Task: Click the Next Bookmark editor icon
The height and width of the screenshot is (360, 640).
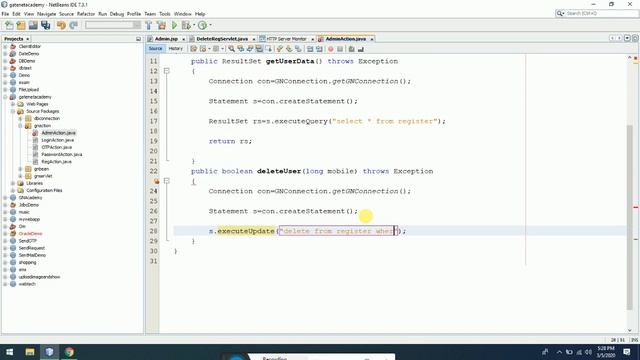Action: (289, 49)
